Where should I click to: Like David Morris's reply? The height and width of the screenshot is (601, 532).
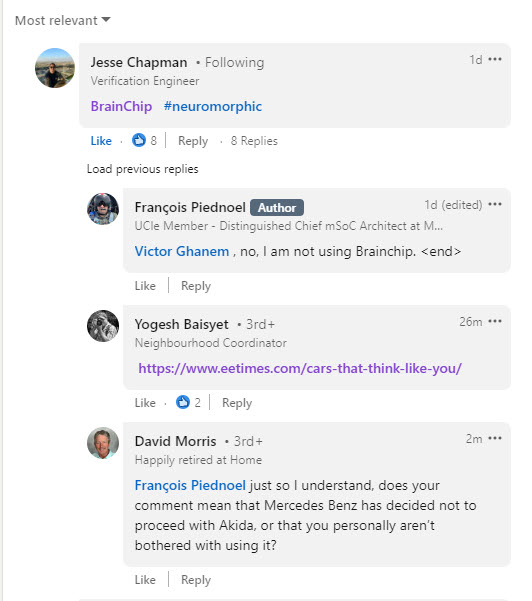pos(145,580)
